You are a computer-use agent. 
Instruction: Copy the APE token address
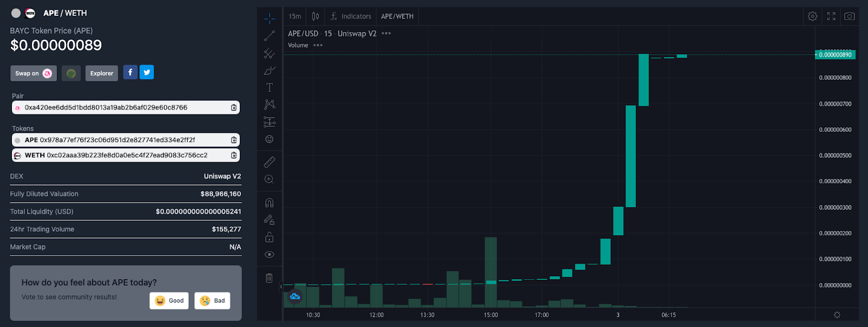click(x=234, y=140)
